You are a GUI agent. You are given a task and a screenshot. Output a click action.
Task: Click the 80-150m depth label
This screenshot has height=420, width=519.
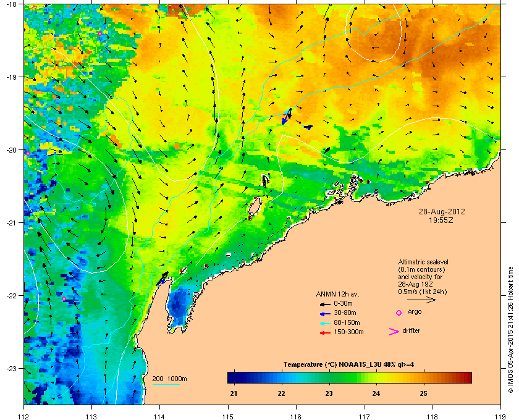(x=347, y=322)
